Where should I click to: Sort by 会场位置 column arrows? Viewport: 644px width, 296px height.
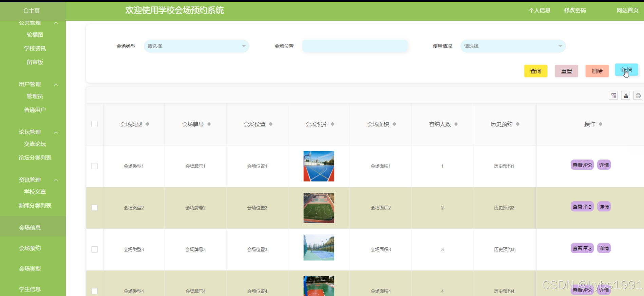pyautogui.click(x=271, y=124)
